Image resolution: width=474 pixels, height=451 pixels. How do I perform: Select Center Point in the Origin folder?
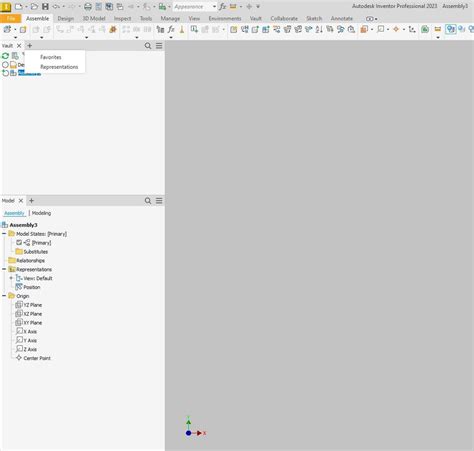click(x=37, y=358)
